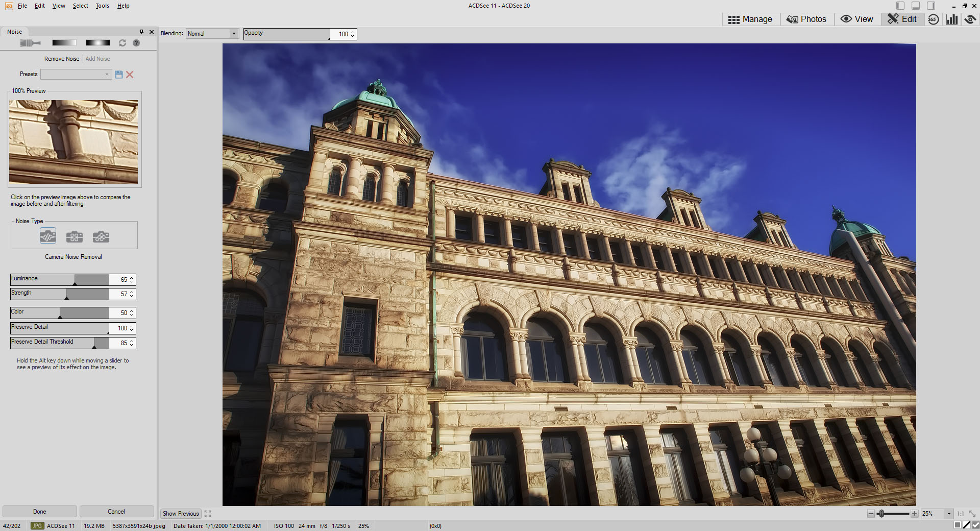Open the Dashboard bar chart icon
The height and width of the screenshot is (531, 980).
952,19
